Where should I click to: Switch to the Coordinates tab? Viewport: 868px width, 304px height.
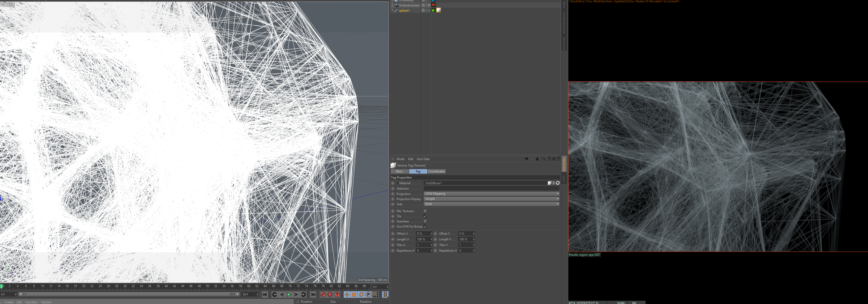click(x=436, y=171)
